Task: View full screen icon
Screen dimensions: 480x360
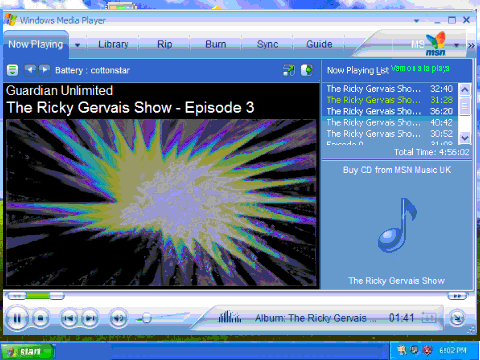Action: (x=289, y=70)
